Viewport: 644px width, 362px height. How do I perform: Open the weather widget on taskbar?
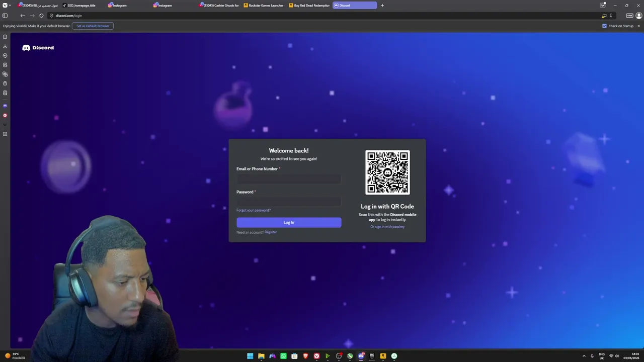click(15, 356)
